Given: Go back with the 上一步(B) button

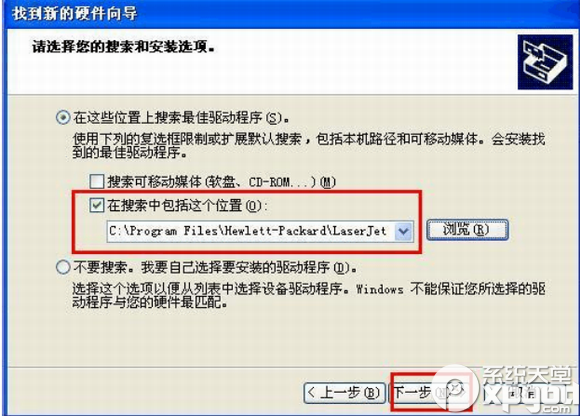Looking at the screenshot, I should (x=344, y=393).
